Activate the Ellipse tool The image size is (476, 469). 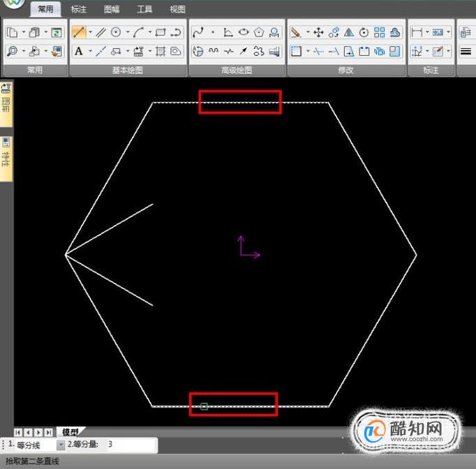(x=244, y=32)
